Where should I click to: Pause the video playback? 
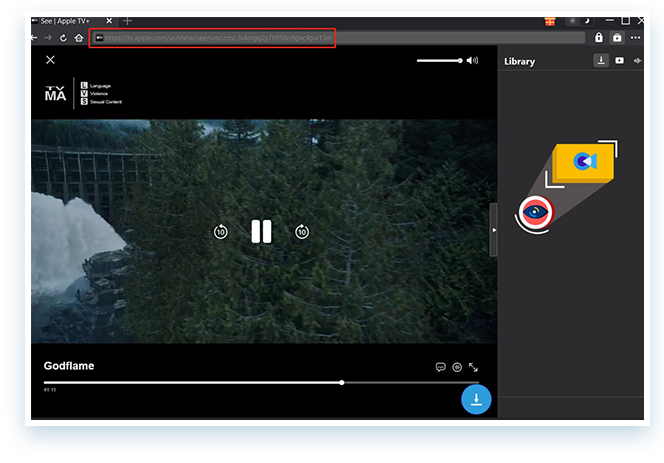(261, 231)
